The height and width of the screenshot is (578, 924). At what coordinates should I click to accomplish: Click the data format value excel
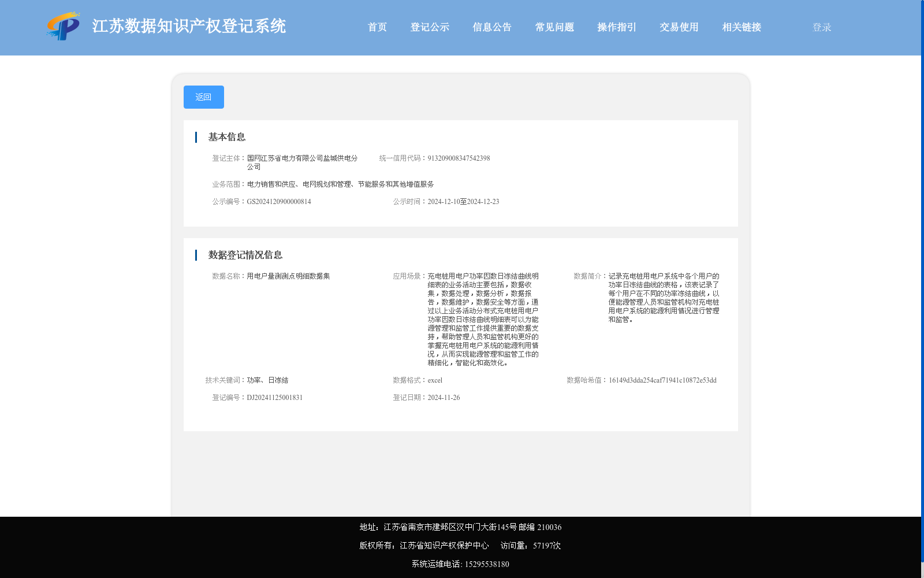click(435, 380)
